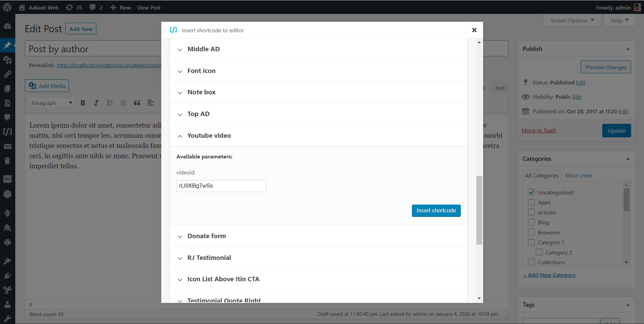Collapse the Categories metabox
Viewport: 644px width, 324px height.
pyautogui.click(x=628, y=159)
